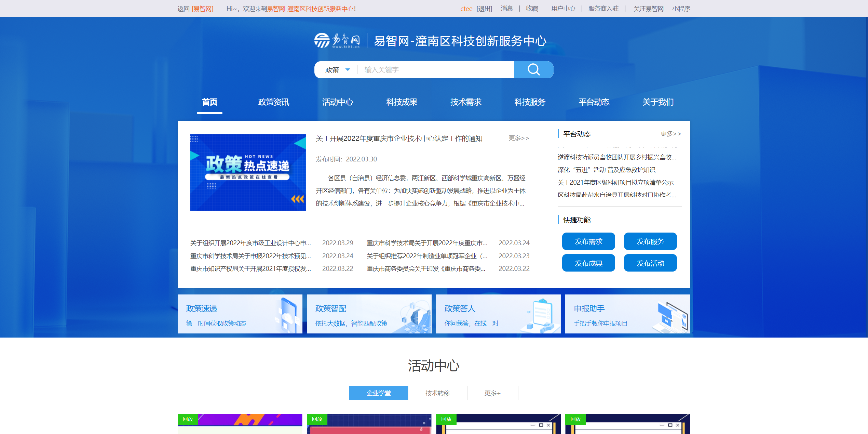Open the 政策速递 card
The width and height of the screenshot is (868, 434).
pos(240,314)
